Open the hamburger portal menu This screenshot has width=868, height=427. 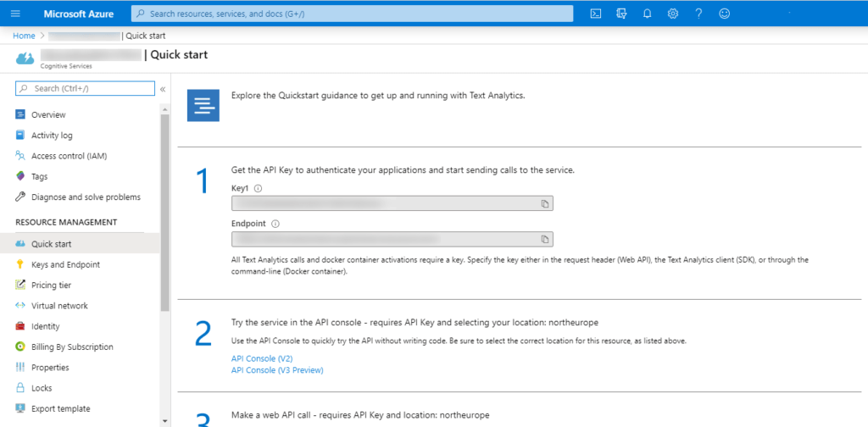[x=15, y=14]
